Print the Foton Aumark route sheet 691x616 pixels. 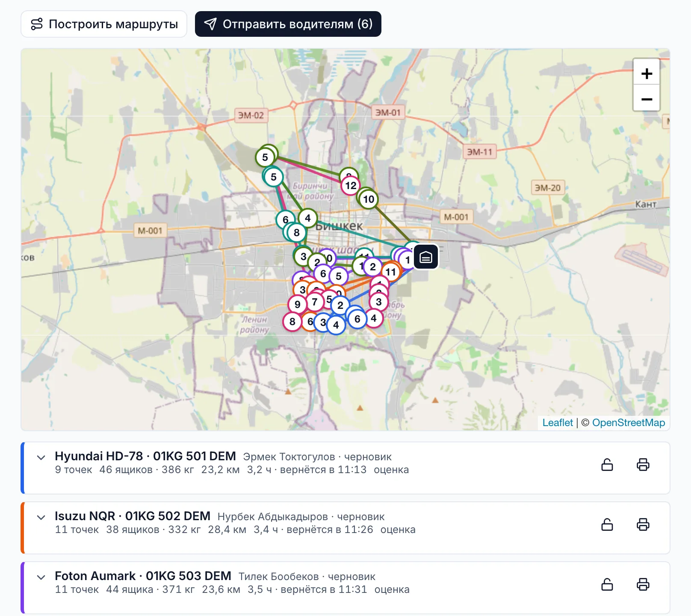click(643, 584)
